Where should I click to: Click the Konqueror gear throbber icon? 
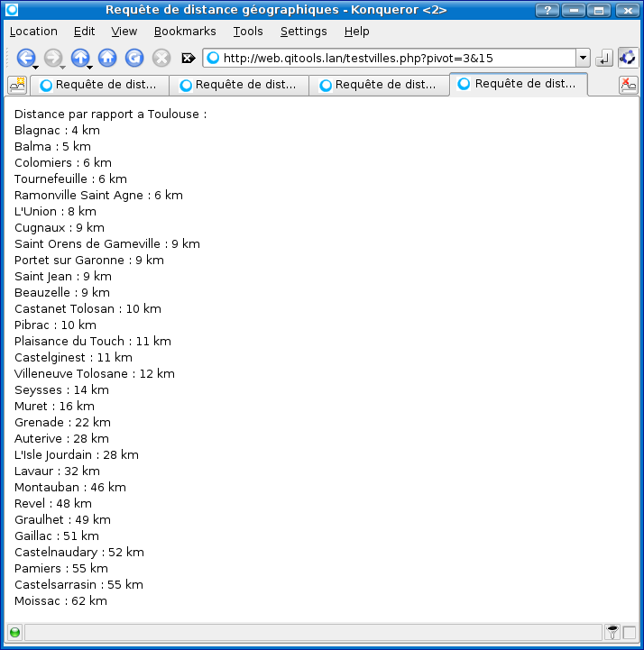pyautogui.click(x=628, y=58)
